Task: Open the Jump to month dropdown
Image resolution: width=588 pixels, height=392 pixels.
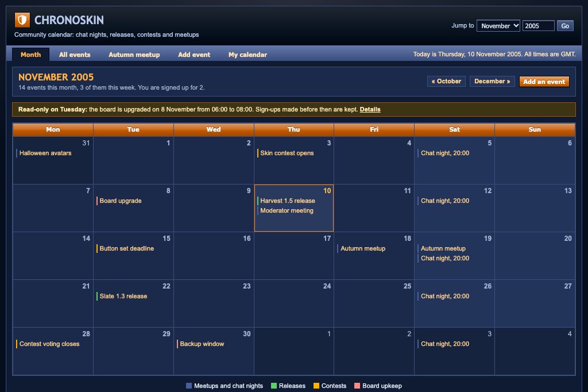Action: [x=498, y=25]
